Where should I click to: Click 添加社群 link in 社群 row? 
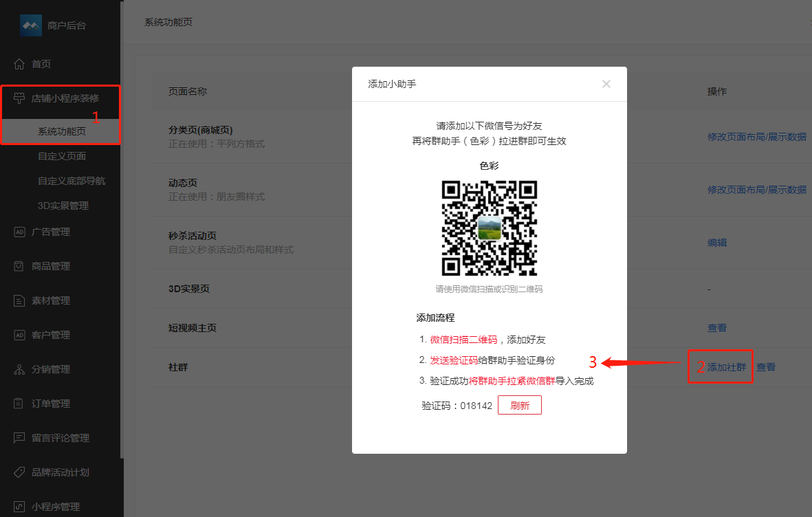tap(727, 367)
